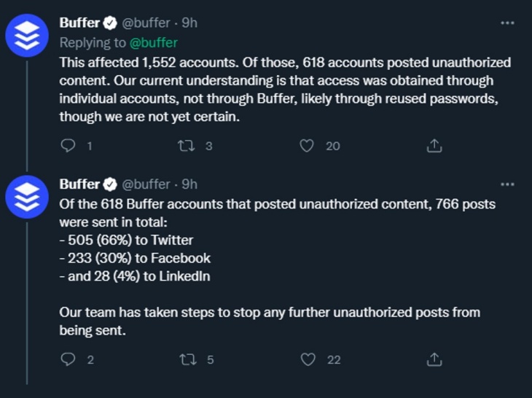The width and height of the screenshot is (532, 398).
Task: Share the first Buffer tweet
Action: click(434, 146)
